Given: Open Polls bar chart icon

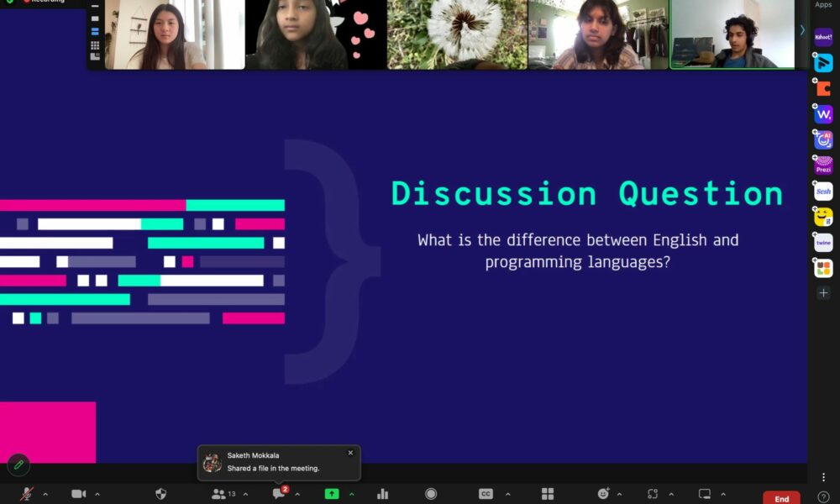Looking at the screenshot, I should point(383,494).
